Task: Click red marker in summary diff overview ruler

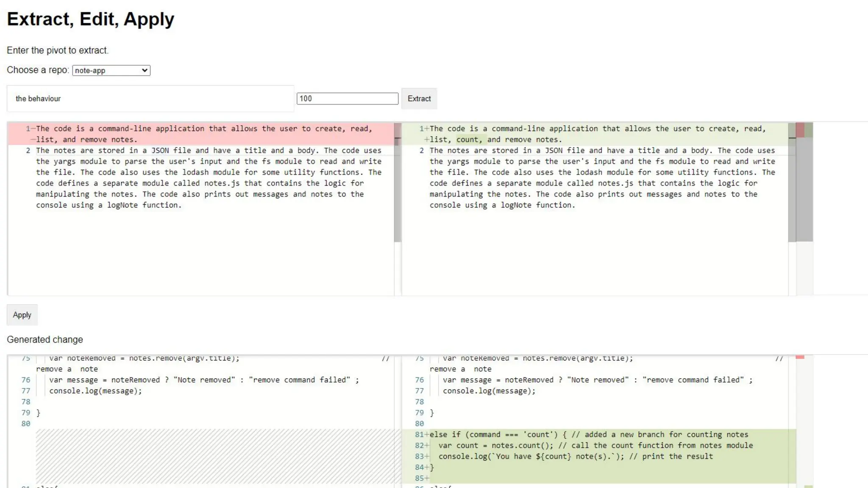Action: tap(800, 130)
